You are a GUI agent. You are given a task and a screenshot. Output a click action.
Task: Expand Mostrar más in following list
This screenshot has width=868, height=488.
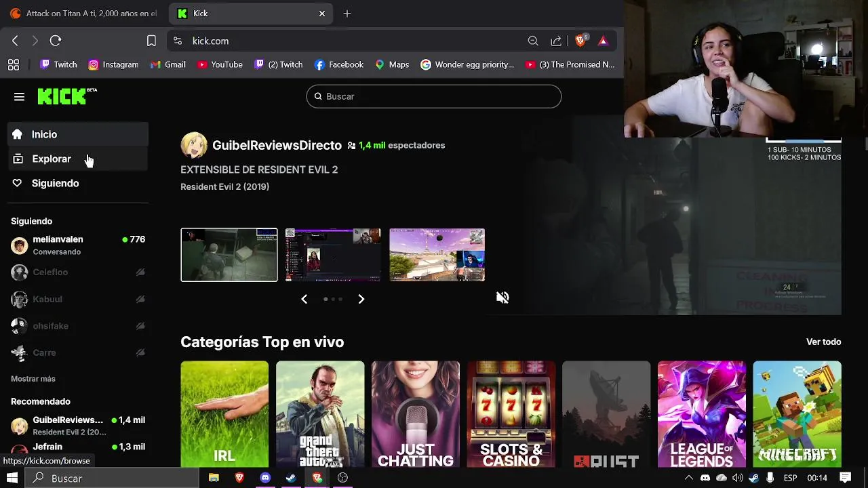pos(33,379)
